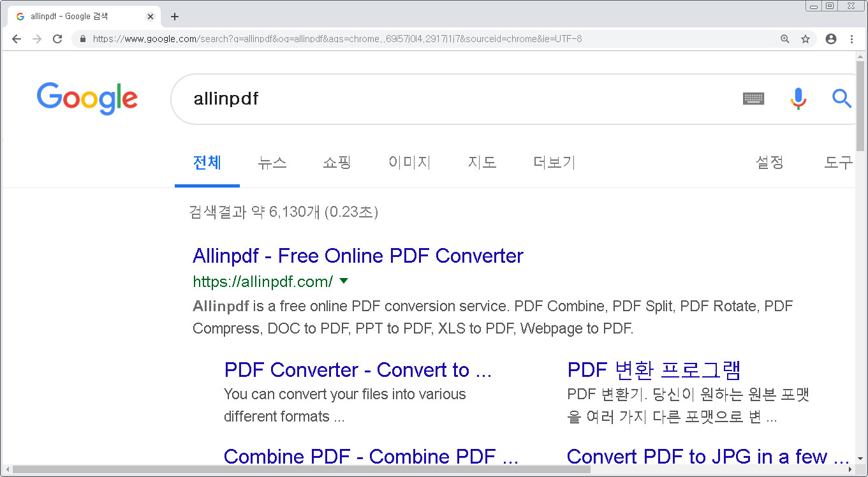Open PDF Converter - Convert to sitelink
The width and height of the screenshot is (868, 477).
[x=358, y=370]
